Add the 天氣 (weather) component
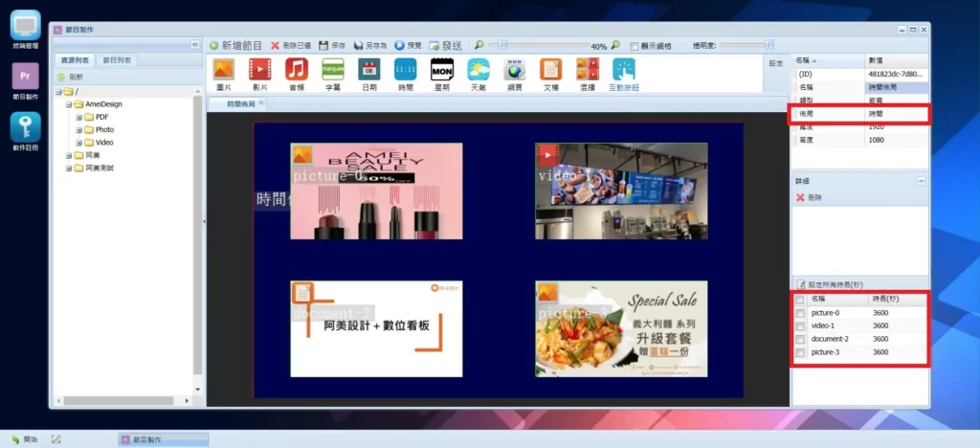The width and height of the screenshot is (980, 448). 478,71
